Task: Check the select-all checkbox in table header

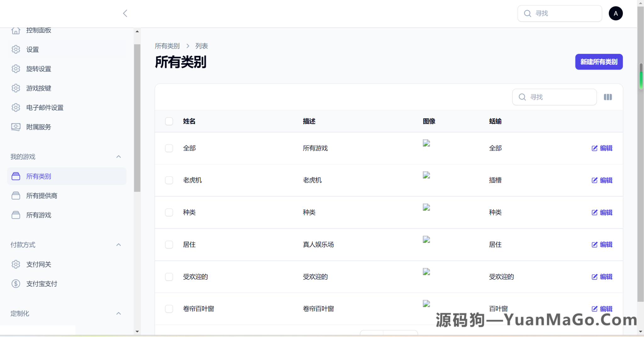Action: click(169, 121)
